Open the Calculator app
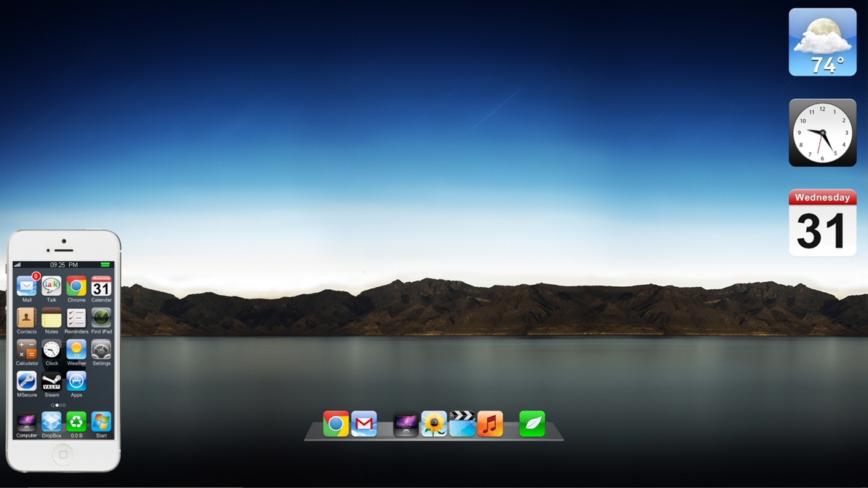This screenshot has width=868, height=488. [26, 350]
